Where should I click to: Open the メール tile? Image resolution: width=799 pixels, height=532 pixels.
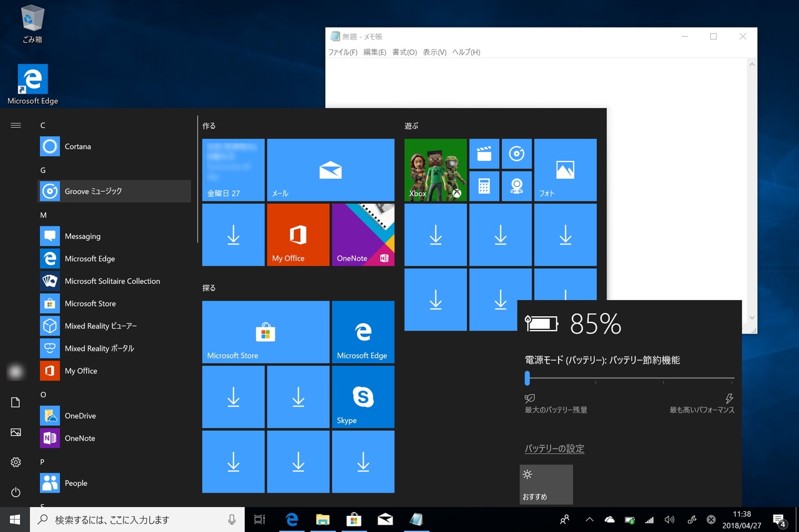pos(331,170)
